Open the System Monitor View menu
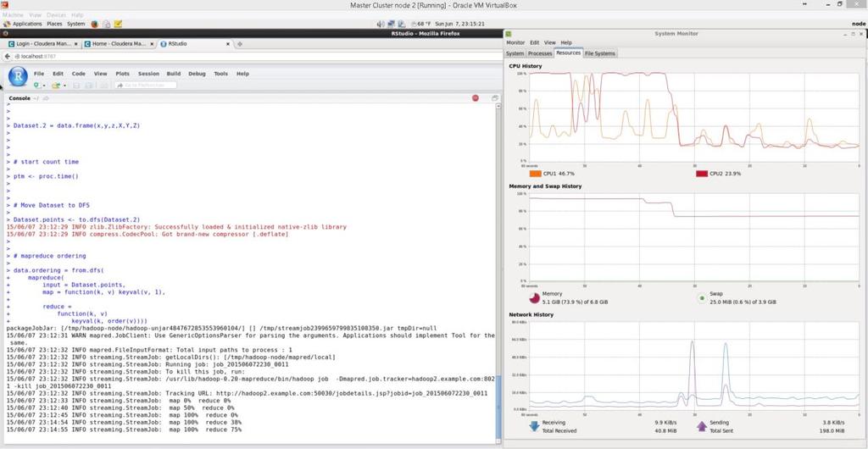Screen dimensions: 868x449 (x=549, y=42)
